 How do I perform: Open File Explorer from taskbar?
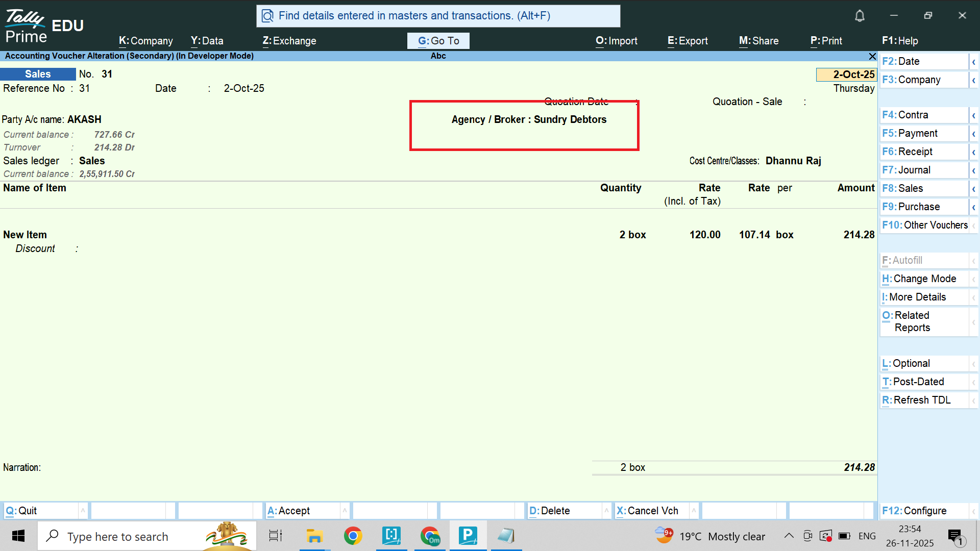click(x=314, y=536)
